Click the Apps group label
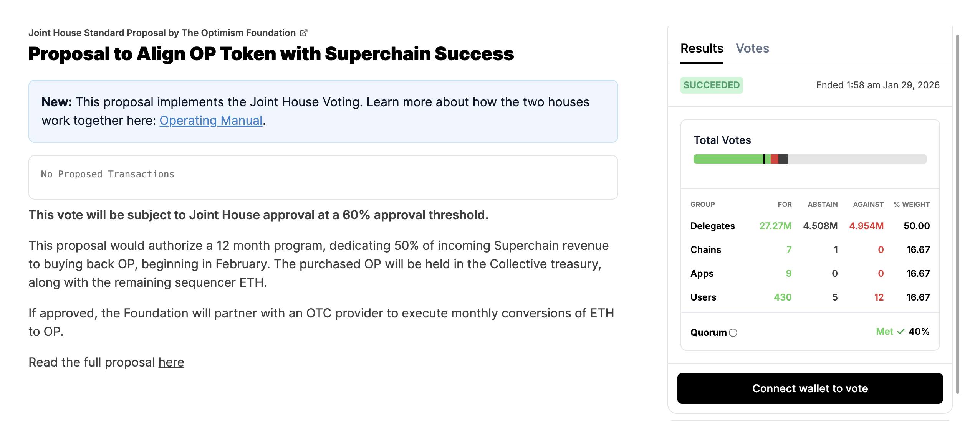980x446 pixels. pyautogui.click(x=702, y=274)
